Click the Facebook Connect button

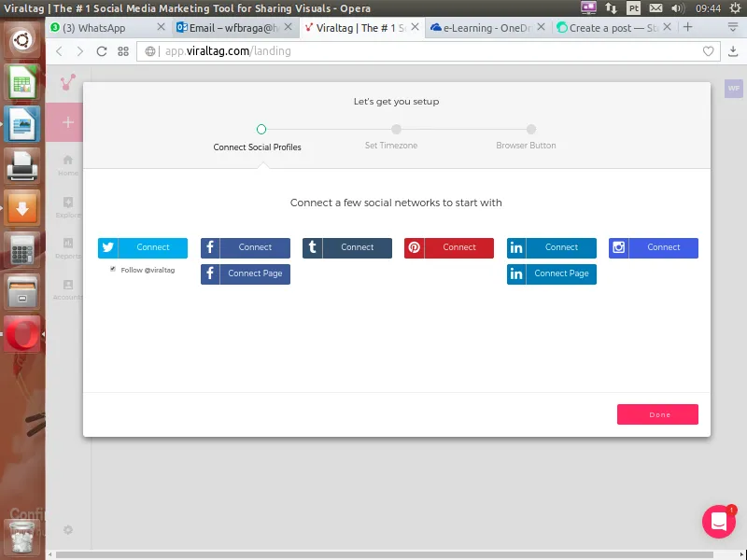[246, 247]
